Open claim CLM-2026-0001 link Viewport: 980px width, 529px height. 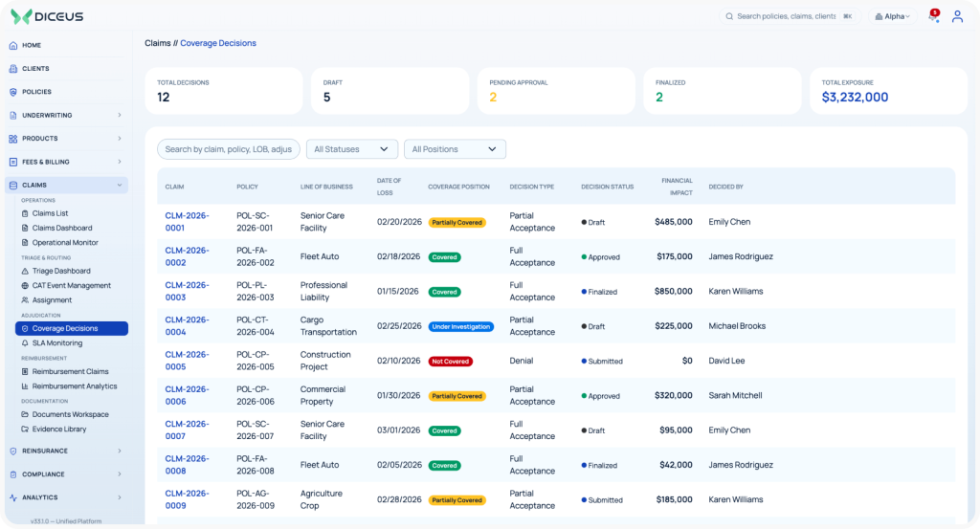point(187,222)
